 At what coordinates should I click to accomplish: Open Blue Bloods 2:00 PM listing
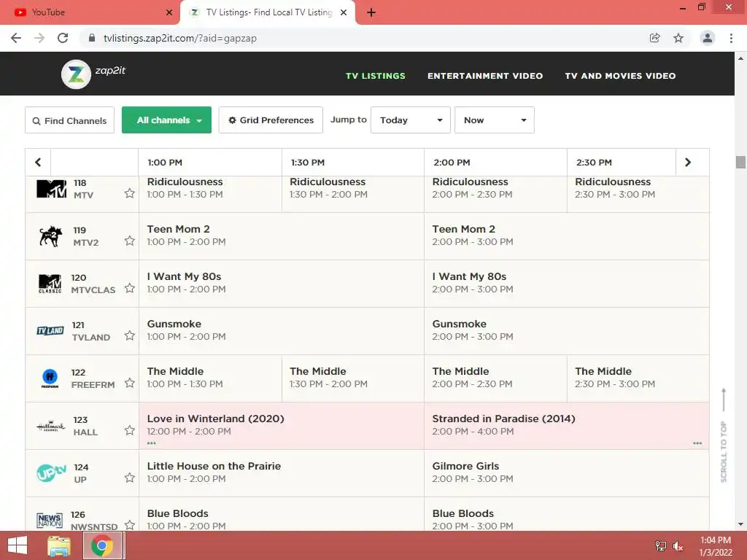tap(566, 514)
